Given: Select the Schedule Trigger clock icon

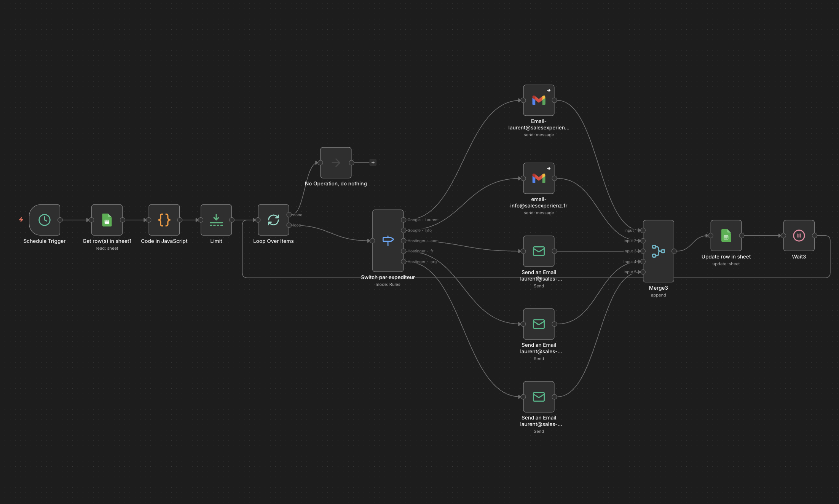Looking at the screenshot, I should click(x=44, y=220).
